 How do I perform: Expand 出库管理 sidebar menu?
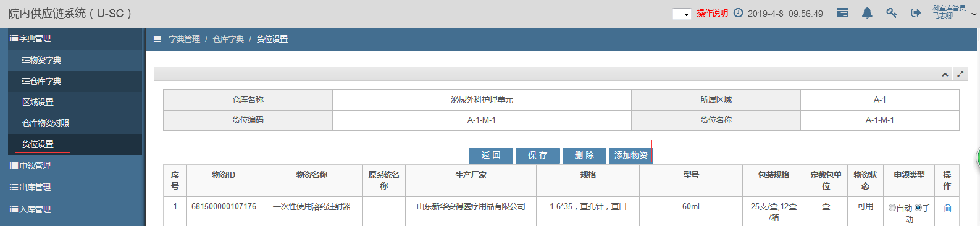(75, 187)
